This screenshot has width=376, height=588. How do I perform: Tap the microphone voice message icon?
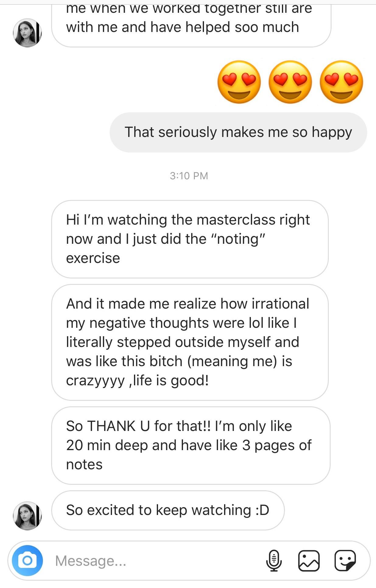point(274,560)
